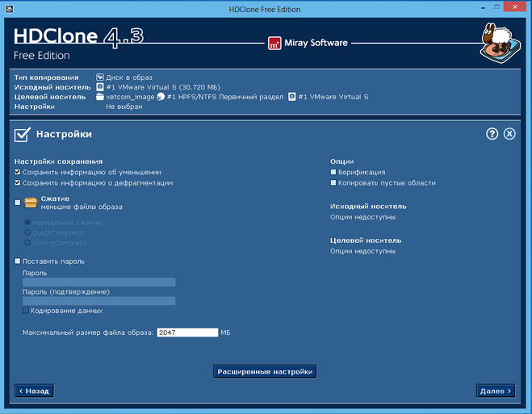Click the sheep and horse mascot icon
The width and height of the screenshot is (532, 414).
pyautogui.click(x=501, y=43)
